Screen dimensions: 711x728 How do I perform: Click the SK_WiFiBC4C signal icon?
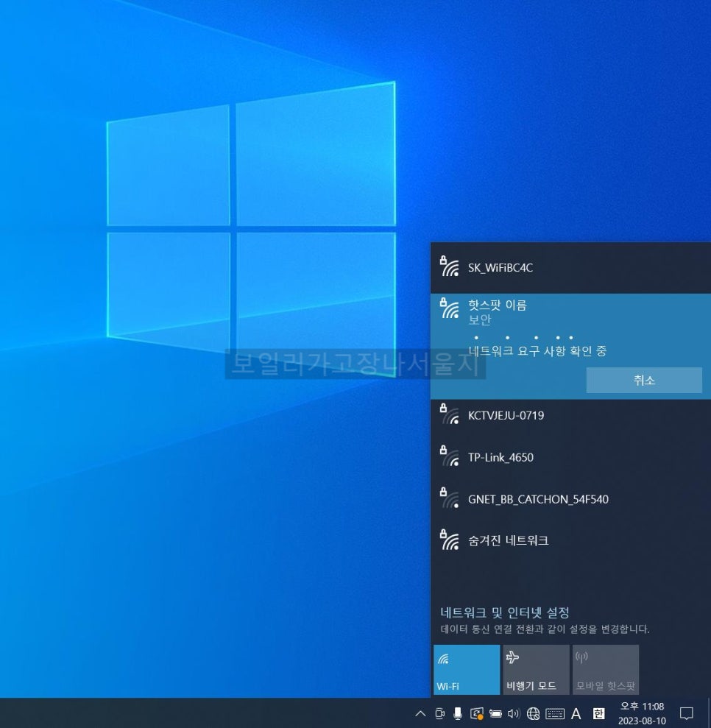449,266
